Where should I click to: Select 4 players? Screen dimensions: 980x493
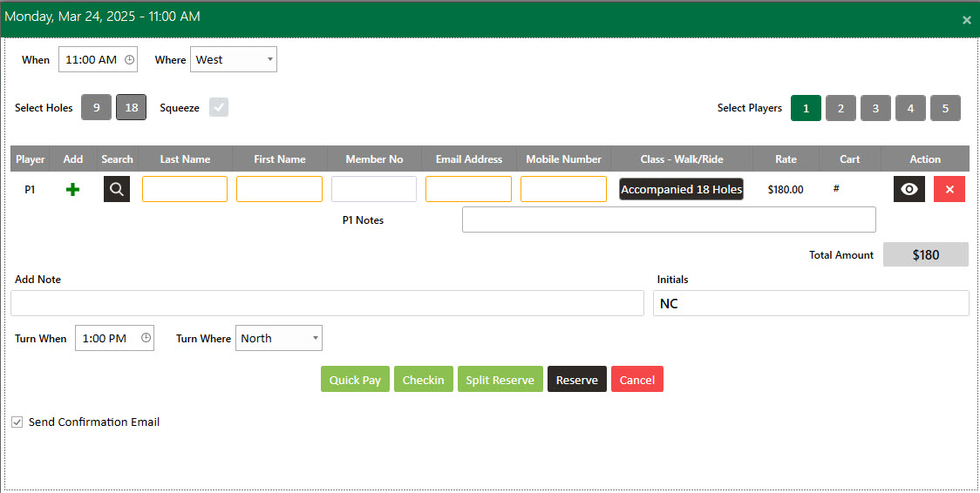pos(910,108)
